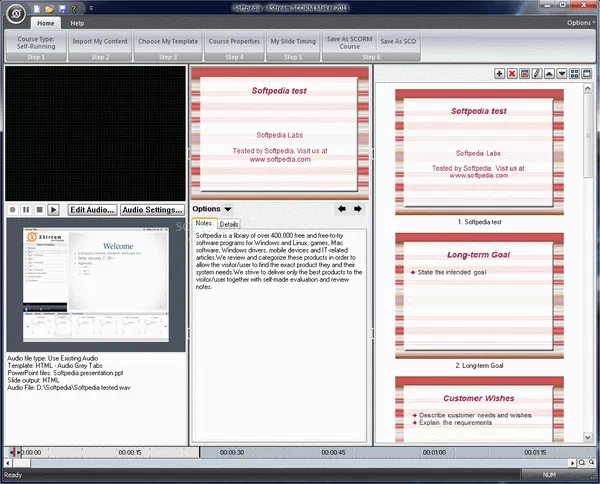Click the '2. Long-term Goal' slide caption
Screen dimensions: 600x484
click(x=479, y=365)
